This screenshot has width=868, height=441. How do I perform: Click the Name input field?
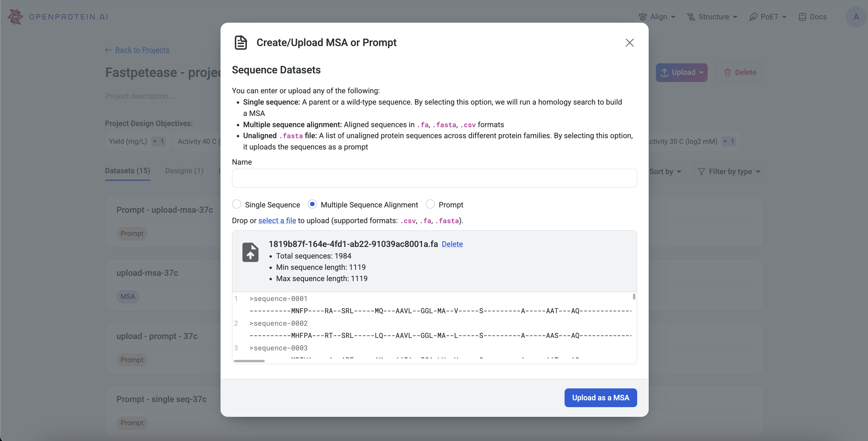tap(435, 178)
